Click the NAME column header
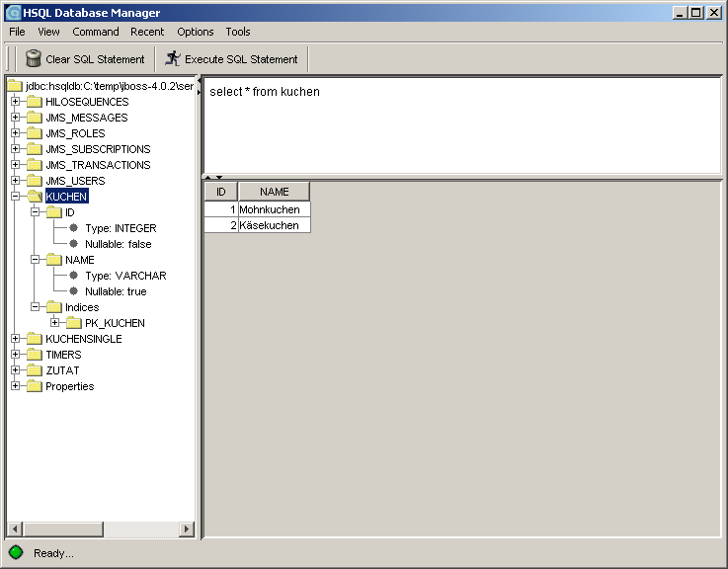The image size is (728, 569). click(274, 192)
